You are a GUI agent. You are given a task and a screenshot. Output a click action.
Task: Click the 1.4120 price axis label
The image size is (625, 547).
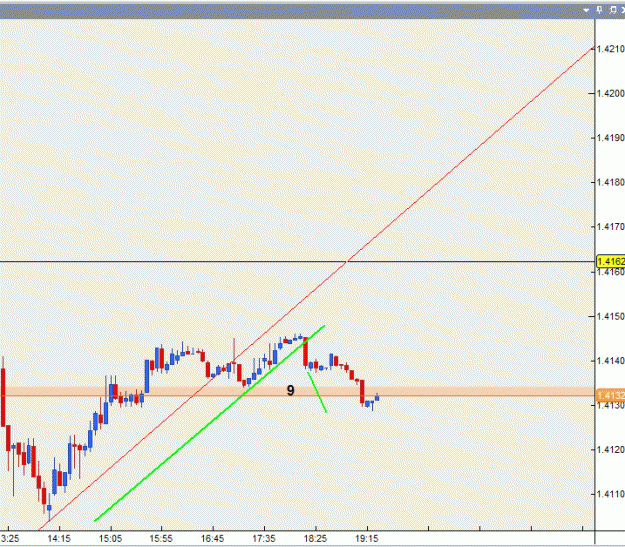tap(611, 450)
